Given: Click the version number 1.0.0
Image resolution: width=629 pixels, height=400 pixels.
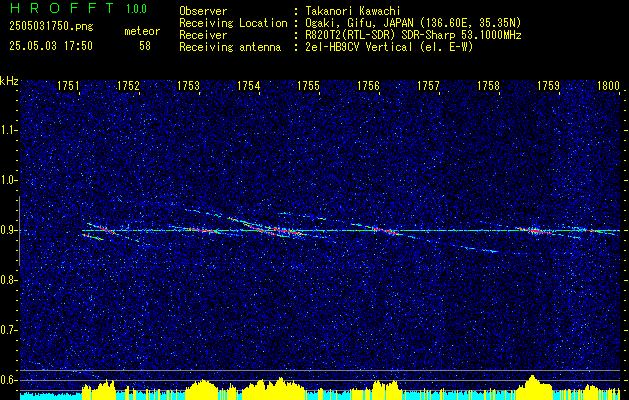Looking at the screenshot, I should point(136,9).
